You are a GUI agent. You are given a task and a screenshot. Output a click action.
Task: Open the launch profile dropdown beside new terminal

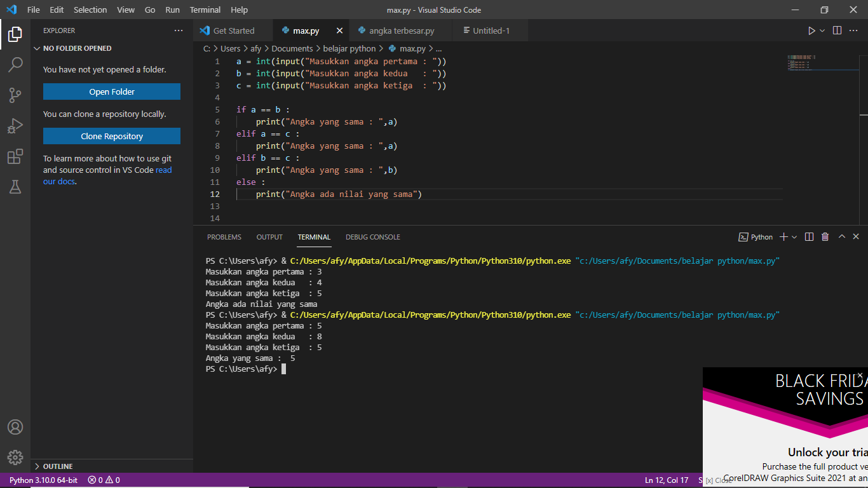tap(794, 237)
